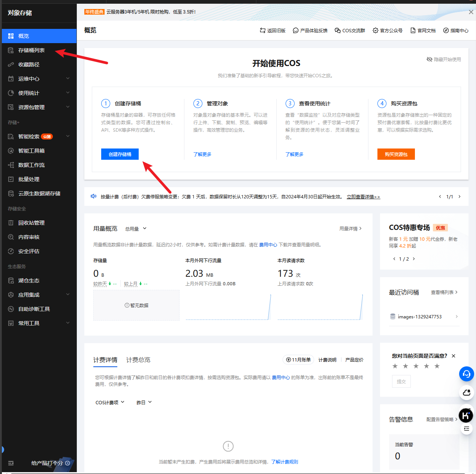This screenshot has height=474, width=476.
Task: Next slide in COS特惠专场 card
Action: point(414,259)
